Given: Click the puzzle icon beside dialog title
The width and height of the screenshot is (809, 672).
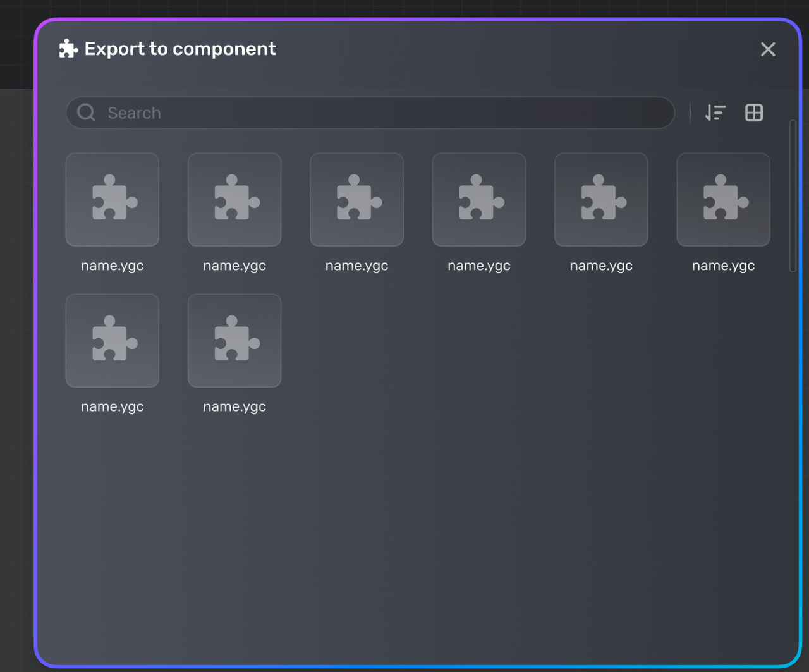Looking at the screenshot, I should click(68, 49).
